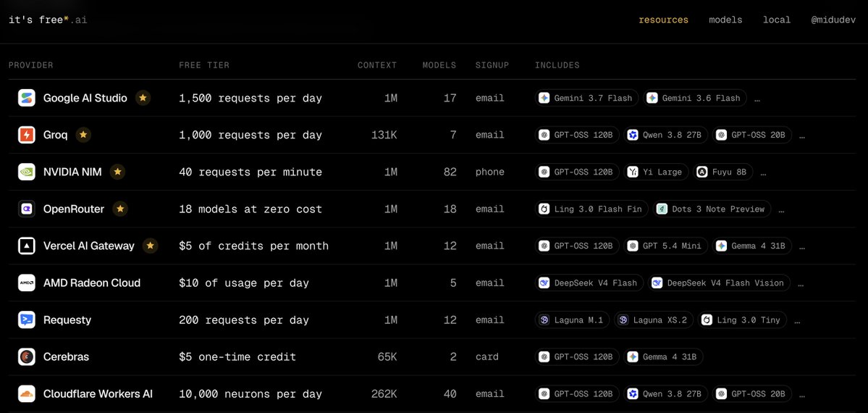Image resolution: width=868 pixels, height=413 pixels.
Task: Click the Cerebras provider name
Action: [67, 356]
